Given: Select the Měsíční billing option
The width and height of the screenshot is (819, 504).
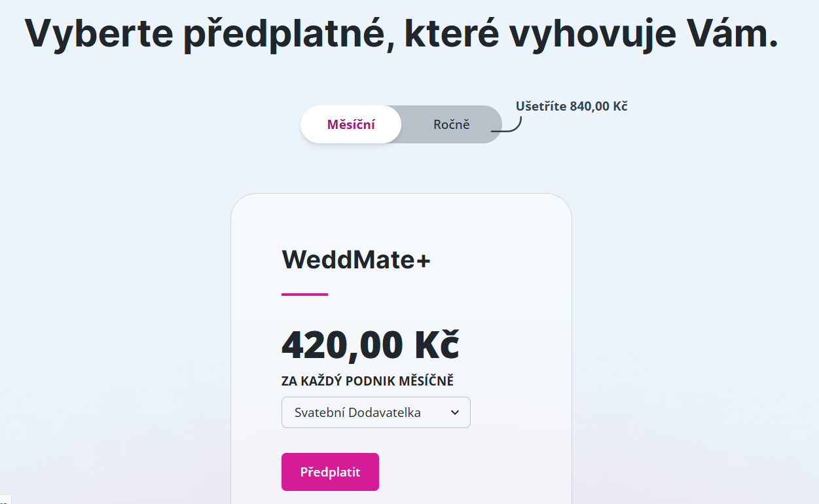Looking at the screenshot, I should (x=351, y=124).
